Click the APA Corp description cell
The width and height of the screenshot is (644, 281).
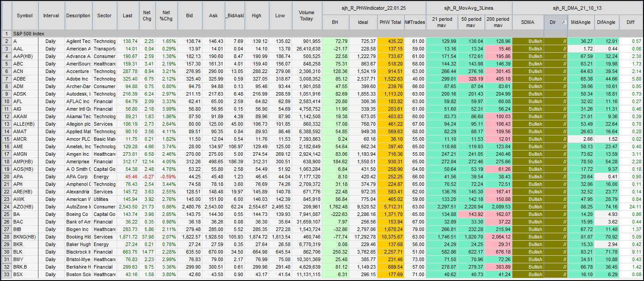[78, 177]
